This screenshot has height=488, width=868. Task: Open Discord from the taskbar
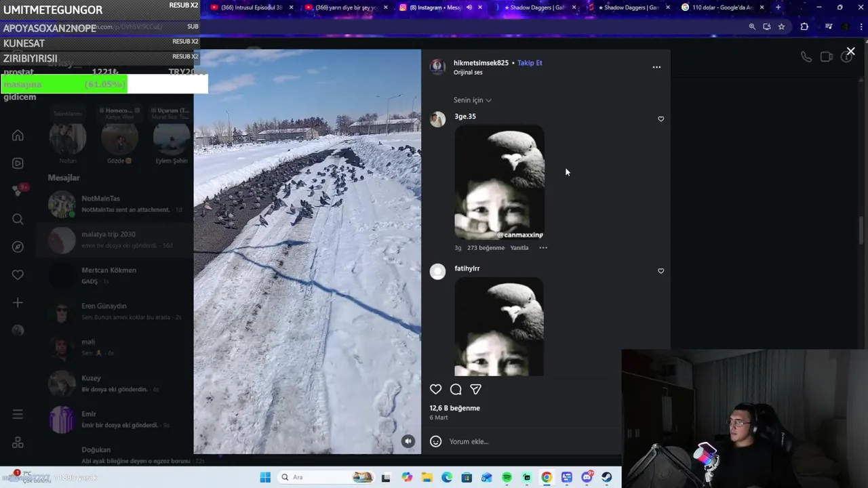point(587,477)
